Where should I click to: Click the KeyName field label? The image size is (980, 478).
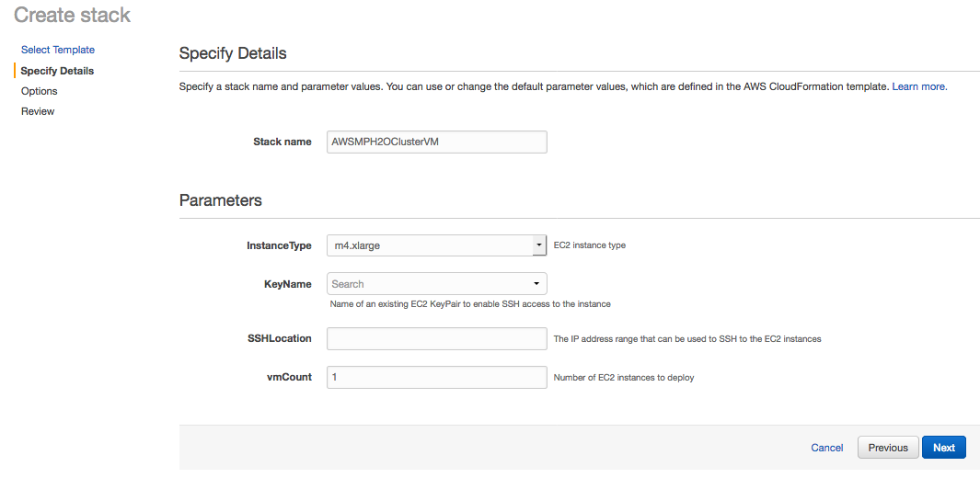point(287,284)
